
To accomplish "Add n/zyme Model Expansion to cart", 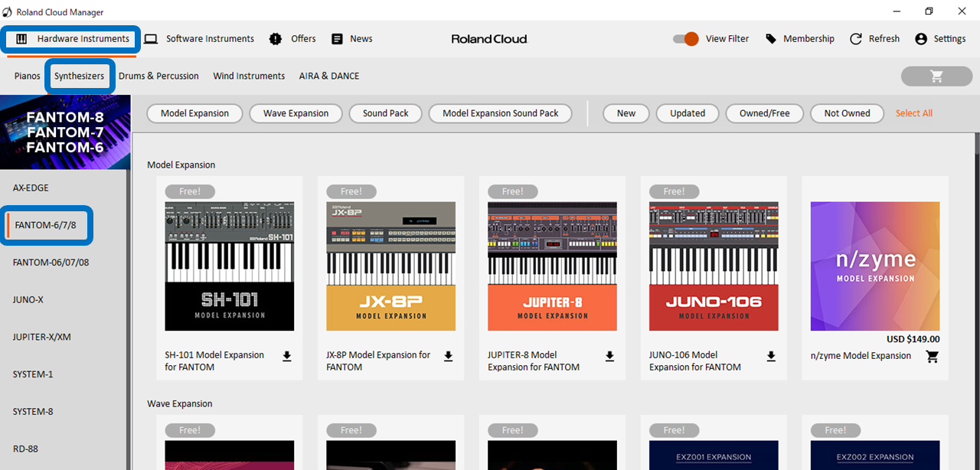I will pos(932,357).
